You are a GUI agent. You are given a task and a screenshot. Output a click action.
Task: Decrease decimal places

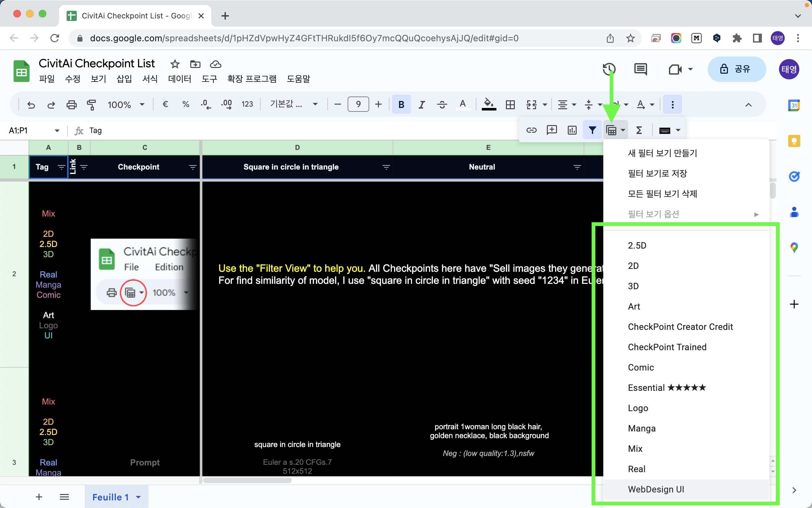[x=206, y=104]
